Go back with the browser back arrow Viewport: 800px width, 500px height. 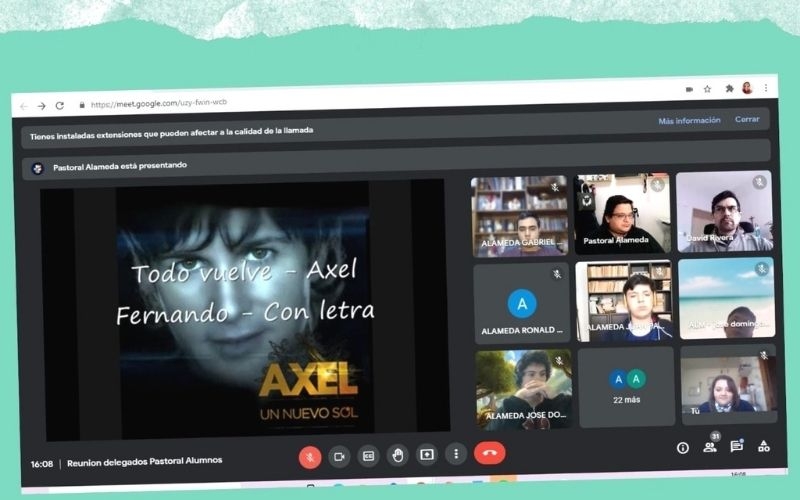tap(23, 106)
